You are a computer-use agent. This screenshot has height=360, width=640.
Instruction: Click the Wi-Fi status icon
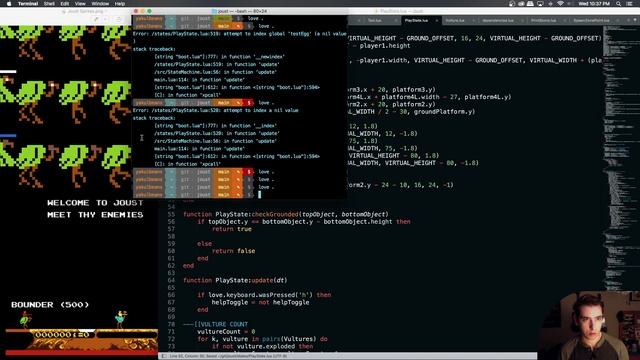tap(560, 4)
